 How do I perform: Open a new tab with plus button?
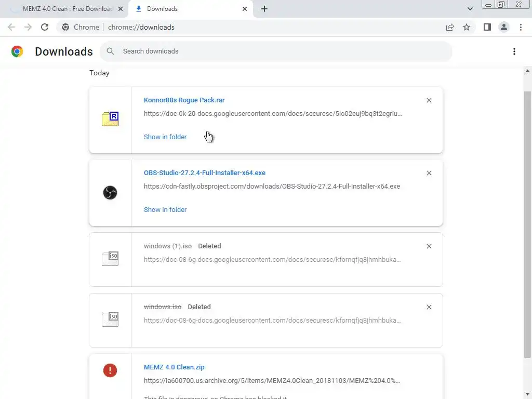point(264,9)
